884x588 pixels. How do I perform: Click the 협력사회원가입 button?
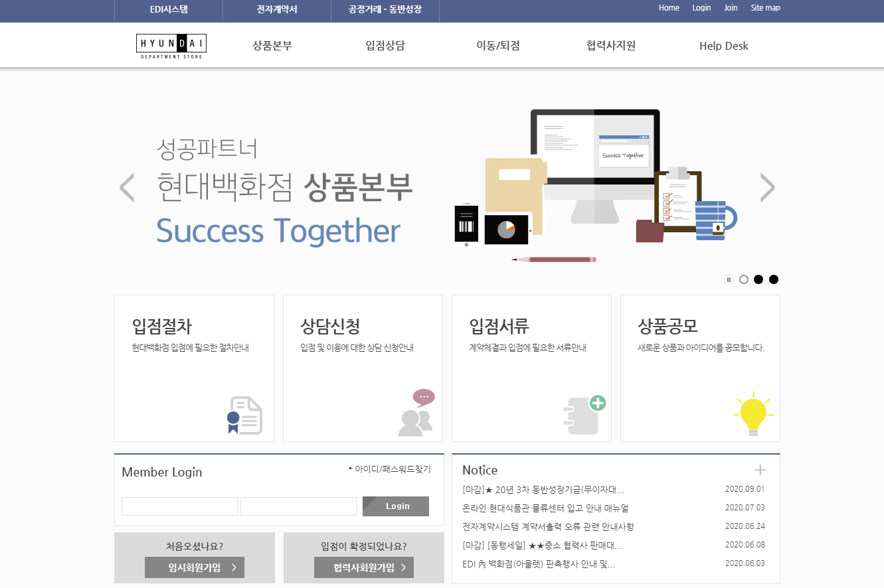tap(364, 567)
